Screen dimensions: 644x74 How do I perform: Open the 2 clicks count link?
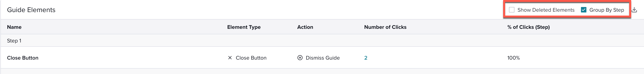point(366,58)
